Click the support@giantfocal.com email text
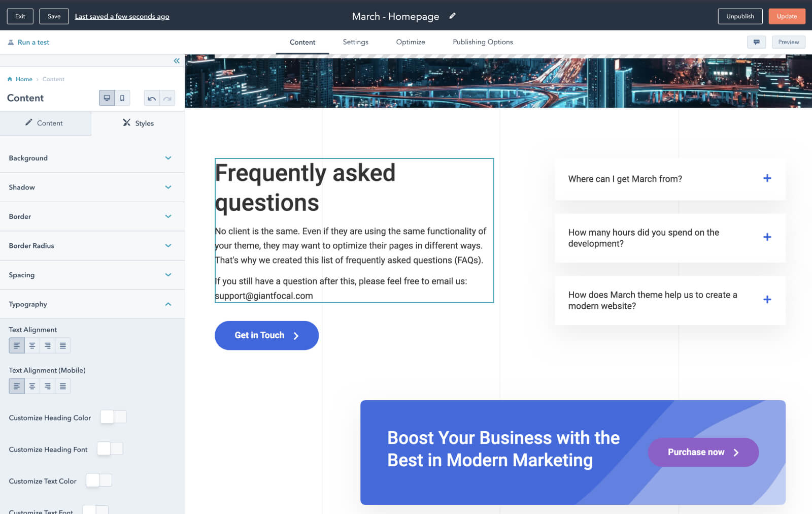Image resolution: width=812 pixels, height=514 pixels. 264,296
